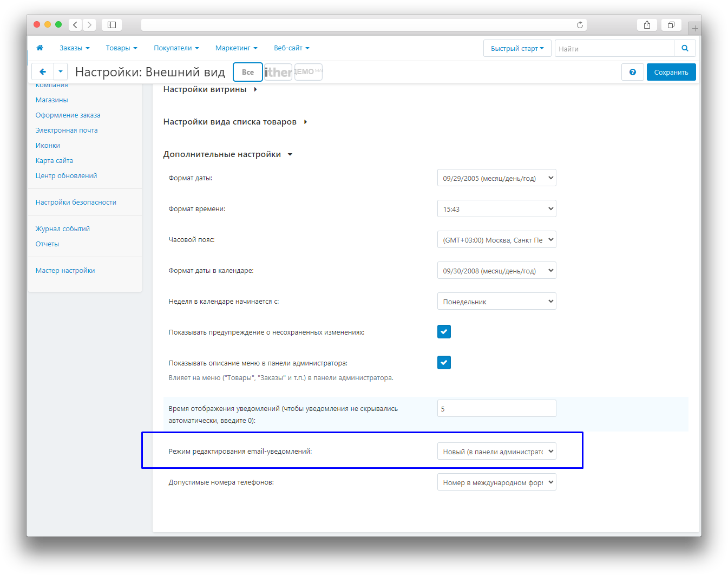Go to the admin home icon
Image resolution: width=728 pixels, height=575 pixels.
(40, 48)
